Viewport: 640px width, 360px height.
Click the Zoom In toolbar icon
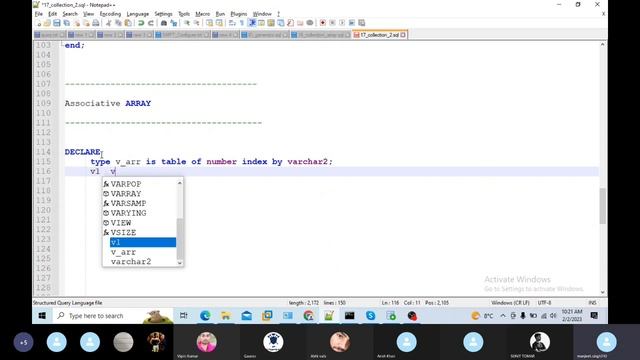point(186,23)
